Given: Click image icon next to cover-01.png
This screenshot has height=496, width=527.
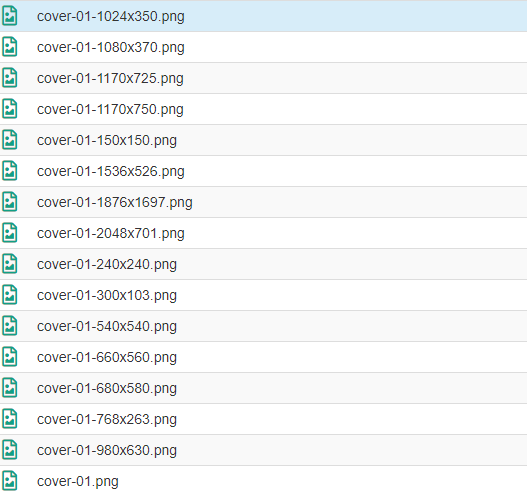Looking at the screenshot, I should click(10, 481).
